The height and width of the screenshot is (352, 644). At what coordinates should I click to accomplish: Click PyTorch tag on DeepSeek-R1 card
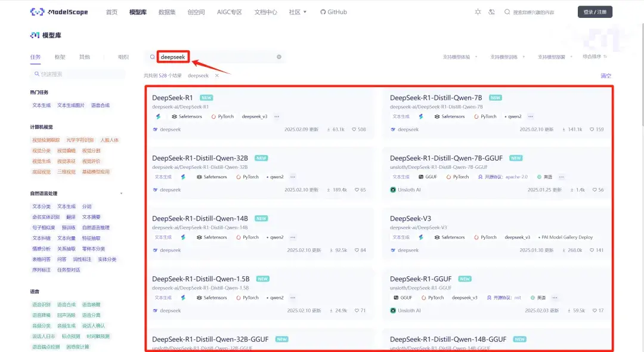(222, 117)
